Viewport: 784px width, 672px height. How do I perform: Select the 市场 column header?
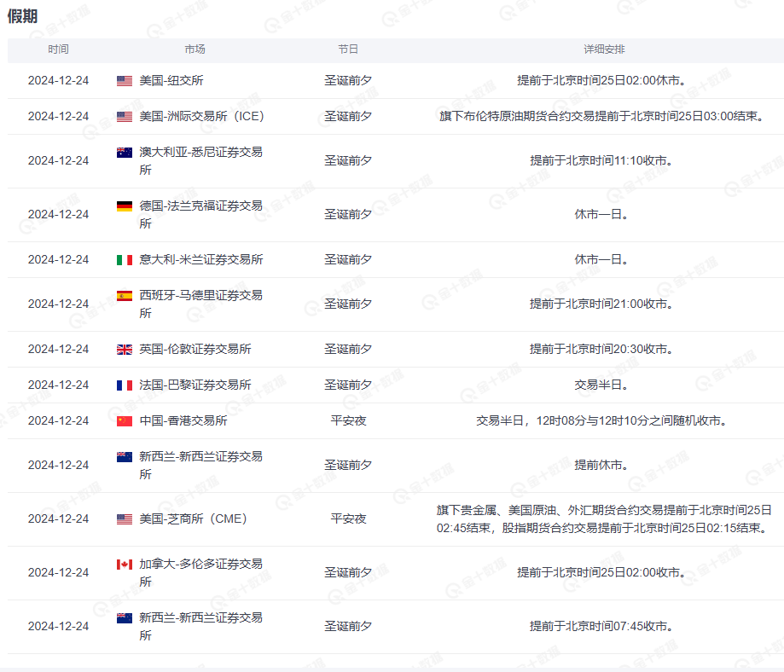pyautogui.click(x=195, y=50)
